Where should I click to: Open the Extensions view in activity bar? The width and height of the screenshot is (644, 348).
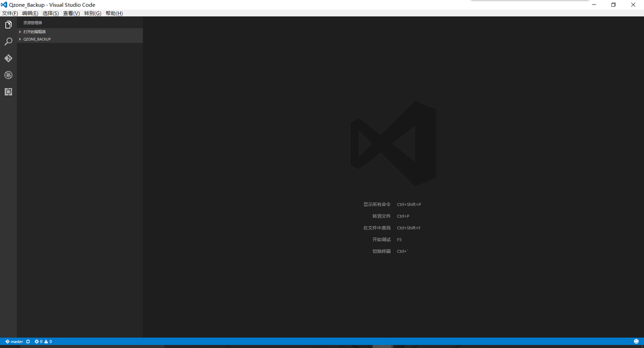8,92
